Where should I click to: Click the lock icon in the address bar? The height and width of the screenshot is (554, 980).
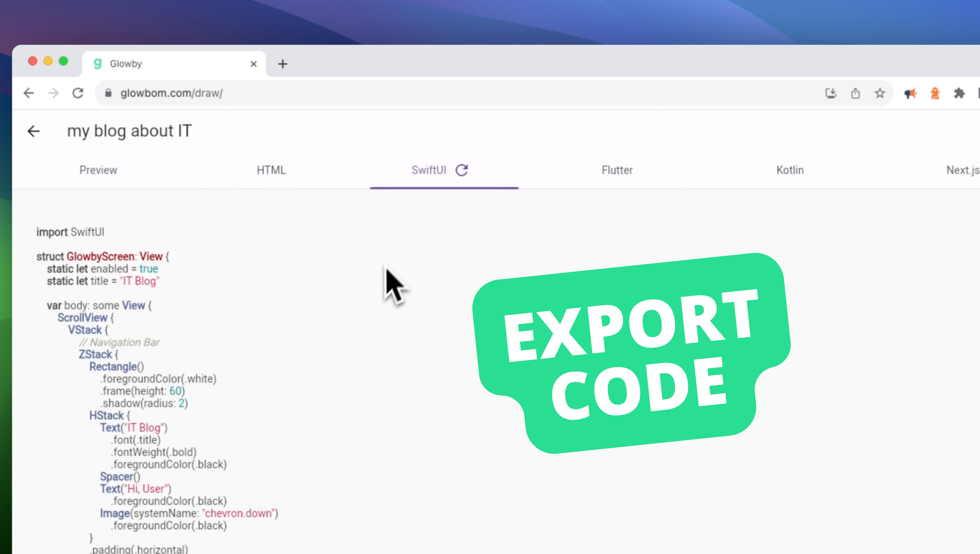(108, 93)
